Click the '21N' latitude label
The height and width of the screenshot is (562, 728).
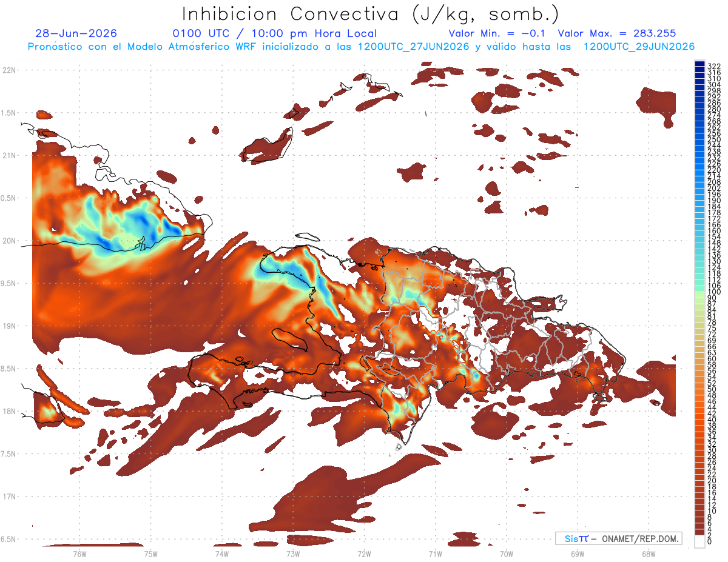pyautogui.click(x=10, y=155)
